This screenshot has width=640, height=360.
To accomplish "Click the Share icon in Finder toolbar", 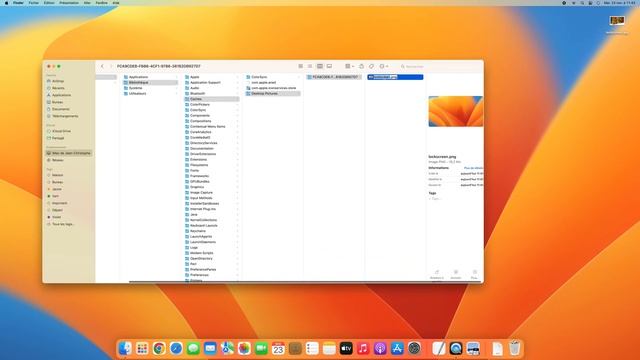I will (x=361, y=66).
